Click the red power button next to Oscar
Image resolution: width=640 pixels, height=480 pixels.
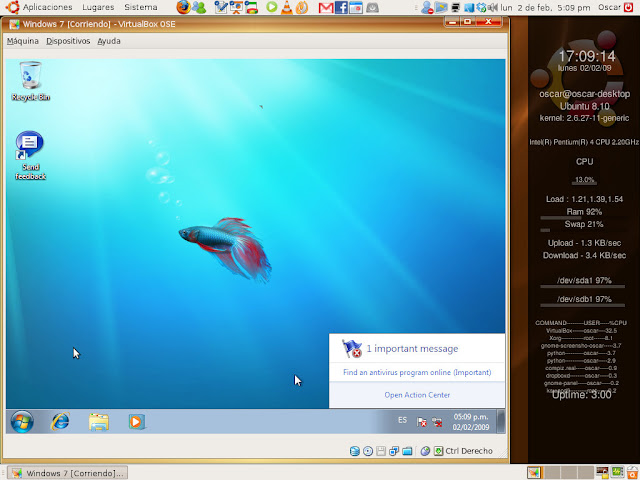click(x=629, y=7)
